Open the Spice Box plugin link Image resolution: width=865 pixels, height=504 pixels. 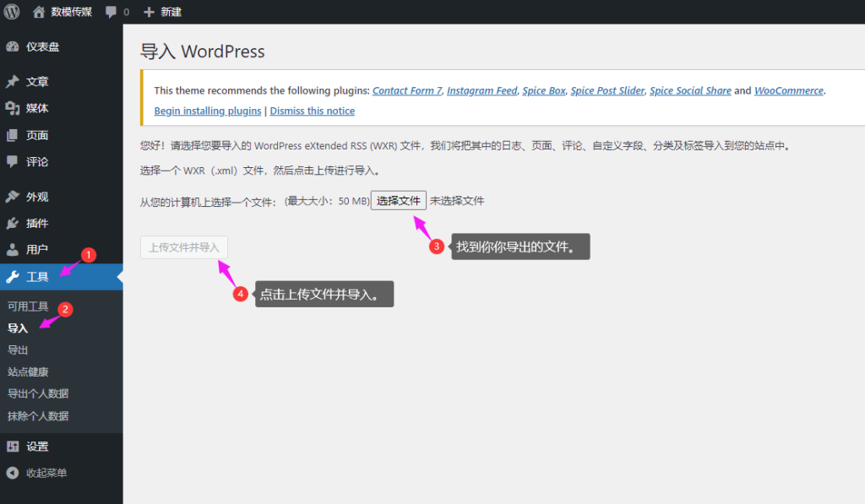(x=544, y=90)
